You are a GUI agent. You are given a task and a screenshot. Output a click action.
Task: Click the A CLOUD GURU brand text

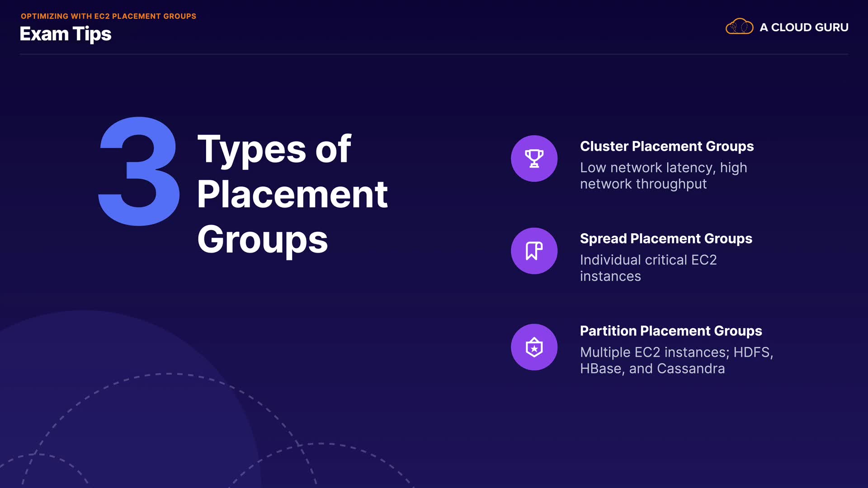(x=804, y=28)
